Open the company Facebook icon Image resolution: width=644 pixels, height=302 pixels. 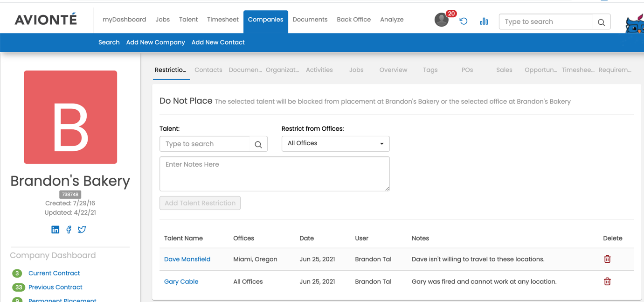click(x=69, y=229)
